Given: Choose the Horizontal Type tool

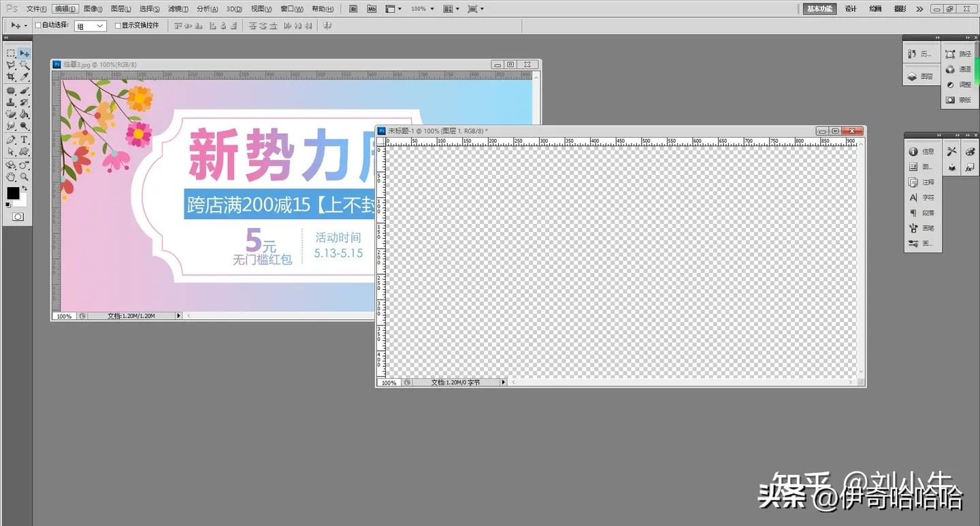Looking at the screenshot, I should pos(25,138).
